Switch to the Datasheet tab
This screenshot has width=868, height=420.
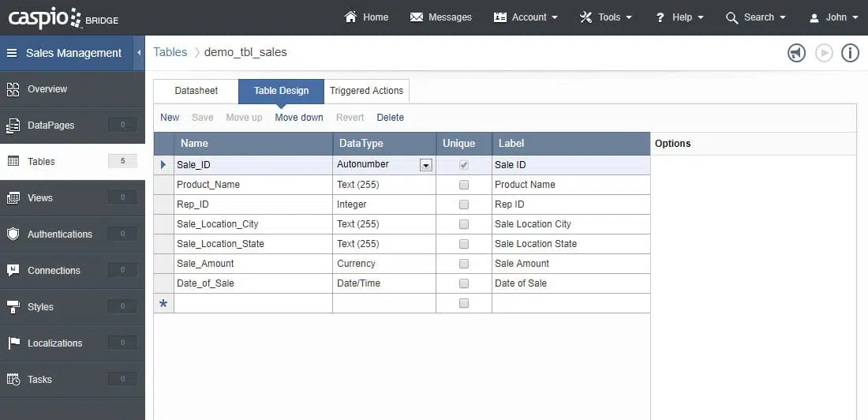click(196, 91)
